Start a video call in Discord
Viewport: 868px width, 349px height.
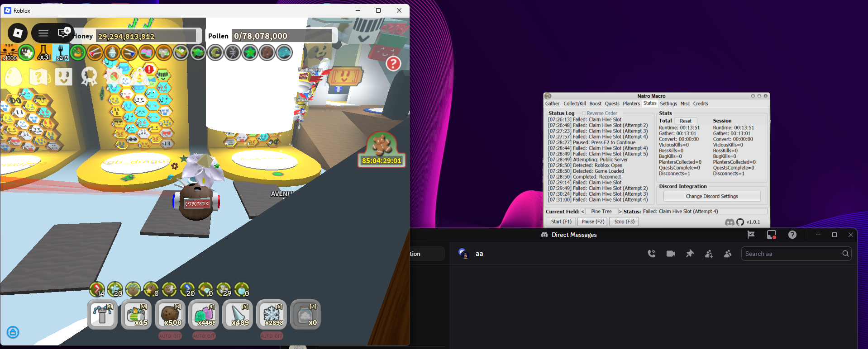[x=671, y=254]
